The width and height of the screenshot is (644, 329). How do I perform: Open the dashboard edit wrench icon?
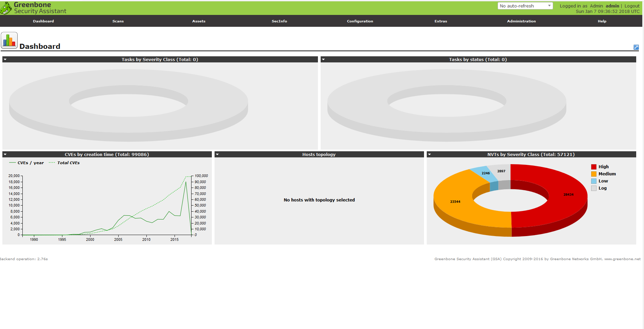coord(636,47)
